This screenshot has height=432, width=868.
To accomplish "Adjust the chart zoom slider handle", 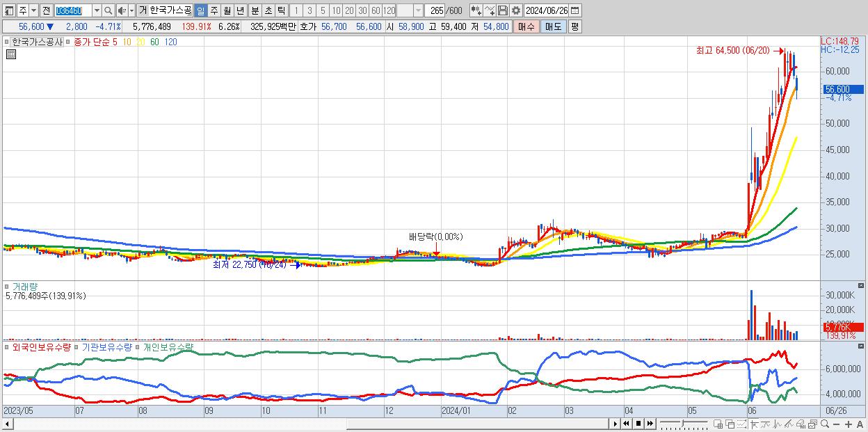I will pos(683,423).
